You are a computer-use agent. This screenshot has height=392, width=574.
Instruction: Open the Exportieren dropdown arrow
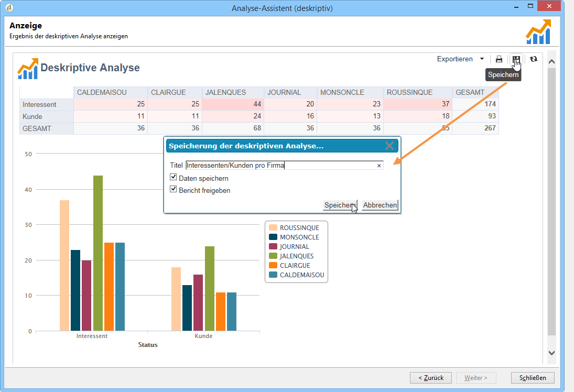click(x=482, y=59)
